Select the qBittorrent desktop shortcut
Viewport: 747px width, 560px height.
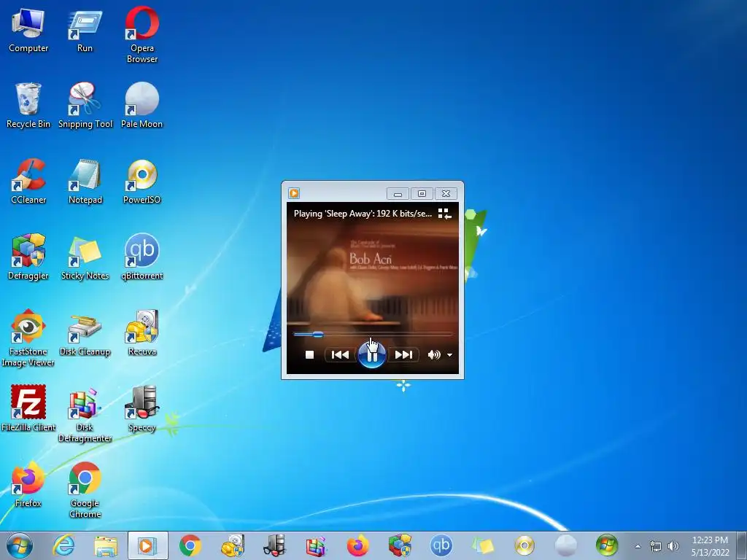click(142, 257)
